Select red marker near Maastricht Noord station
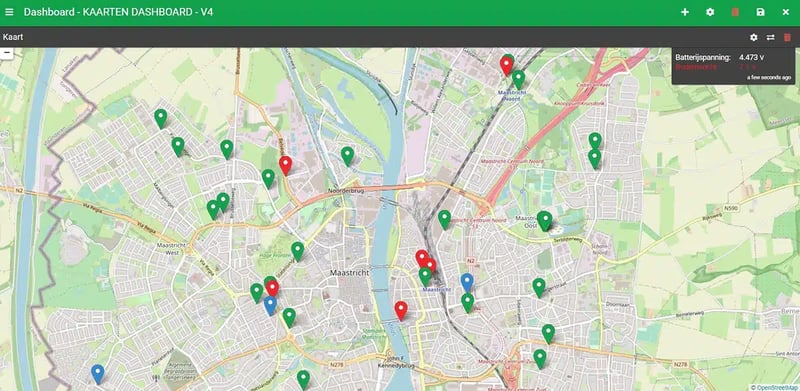800x391 pixels. coord(506,66)
